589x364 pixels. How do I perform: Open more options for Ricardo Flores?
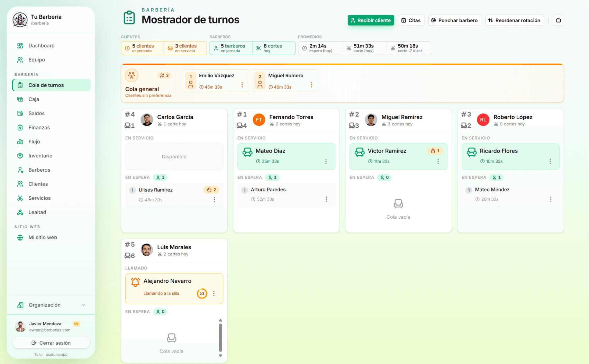pyautogui.click(x=550, y=161)
